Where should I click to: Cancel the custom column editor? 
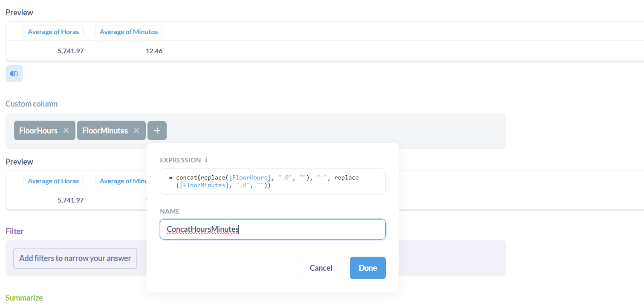(321, 268)
